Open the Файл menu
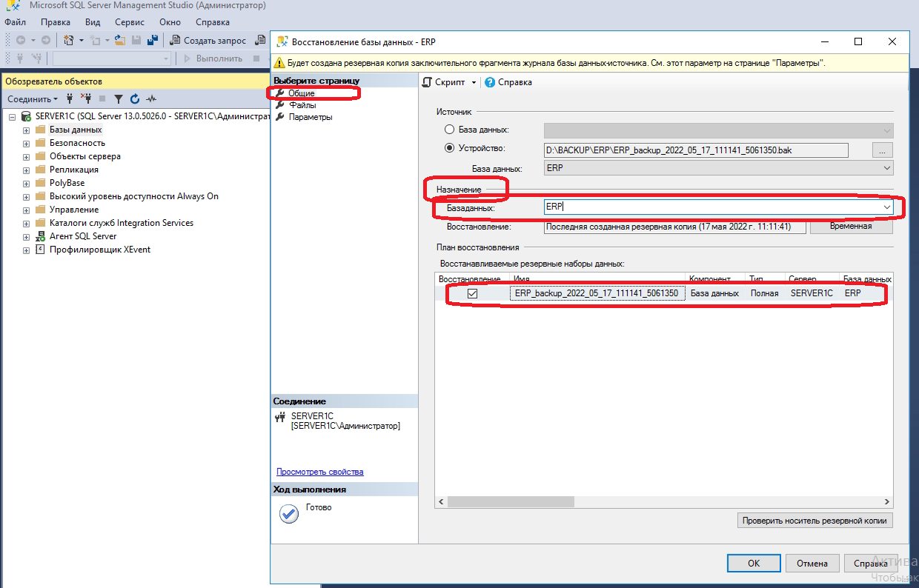The image size is (919, 588). (x=15, y=22)
